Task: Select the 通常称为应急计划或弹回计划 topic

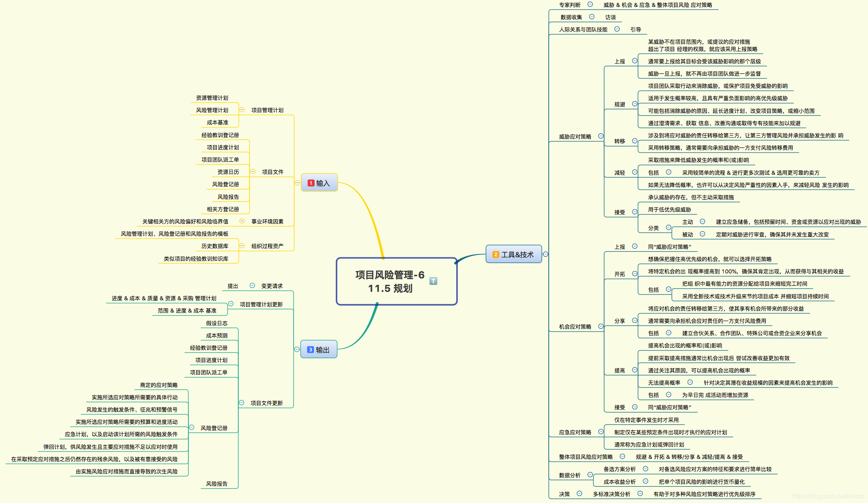Action: pyautogui.click(x=649, y=445)
